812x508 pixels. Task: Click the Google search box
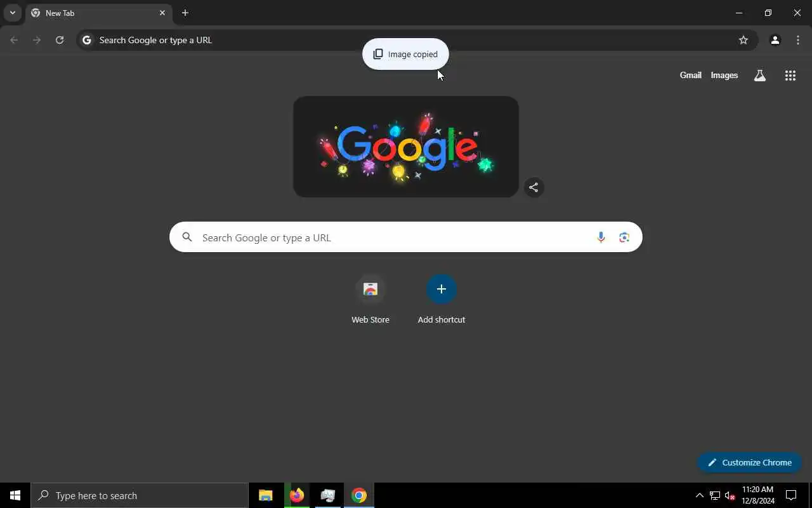point(406,237)
